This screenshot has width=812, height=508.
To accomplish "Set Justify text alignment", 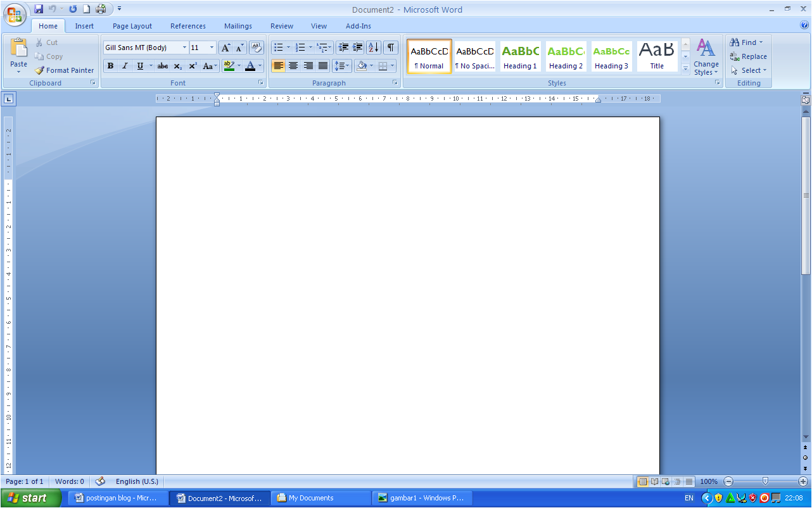I will (323, 66).
